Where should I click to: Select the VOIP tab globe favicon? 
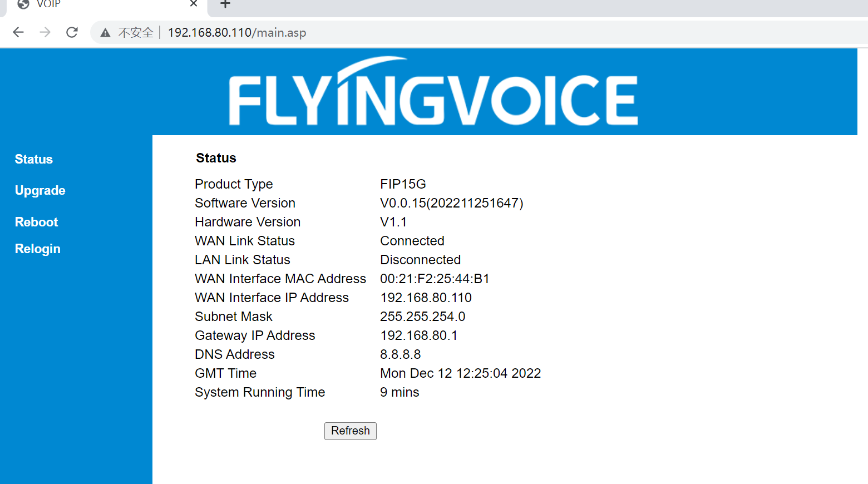[x=23, y=4]
